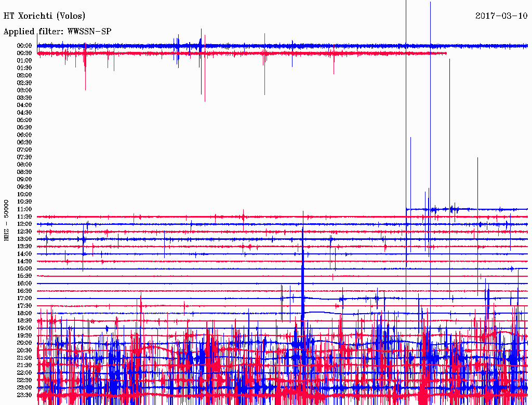The width and height of the screenshot is (532, 405).
Task: Click the date label '2017-03-10'
Action: coord(501,16)
